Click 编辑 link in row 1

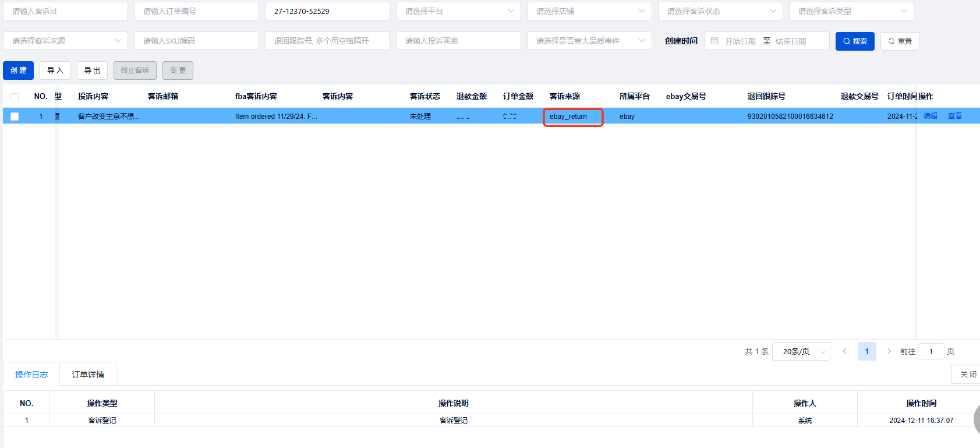(931, 116)
